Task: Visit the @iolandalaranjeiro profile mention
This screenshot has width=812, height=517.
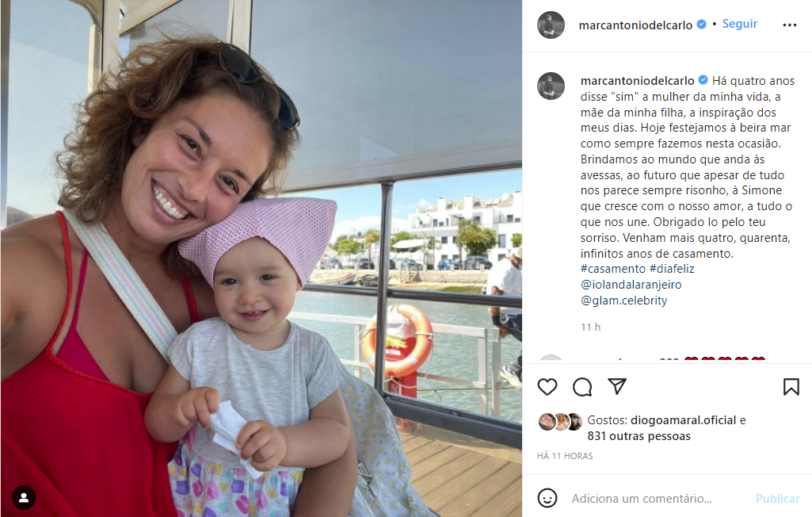Action: [x=631, y=285]
